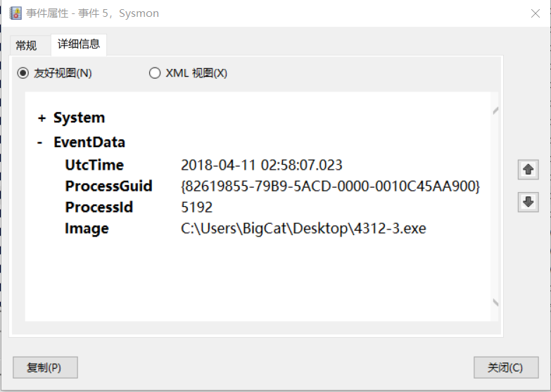The image size is (551, 392).
Task: Select the UtcTime field label
Action: coord(94,165)
